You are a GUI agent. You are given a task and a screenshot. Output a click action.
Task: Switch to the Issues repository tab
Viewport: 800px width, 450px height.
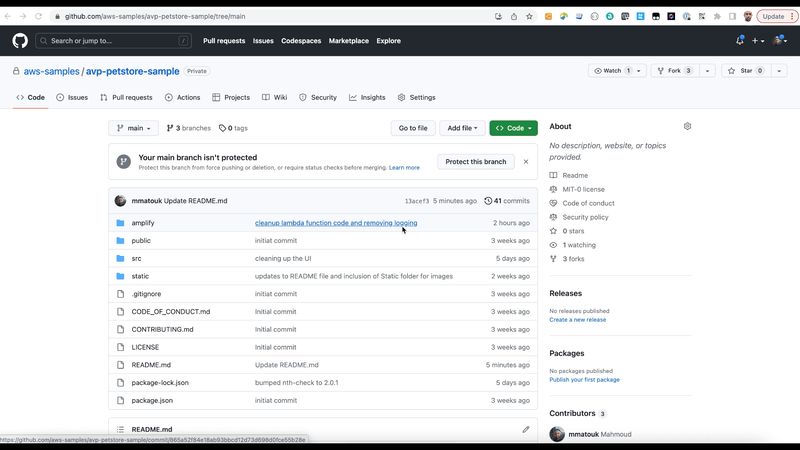tap(72, 97)
